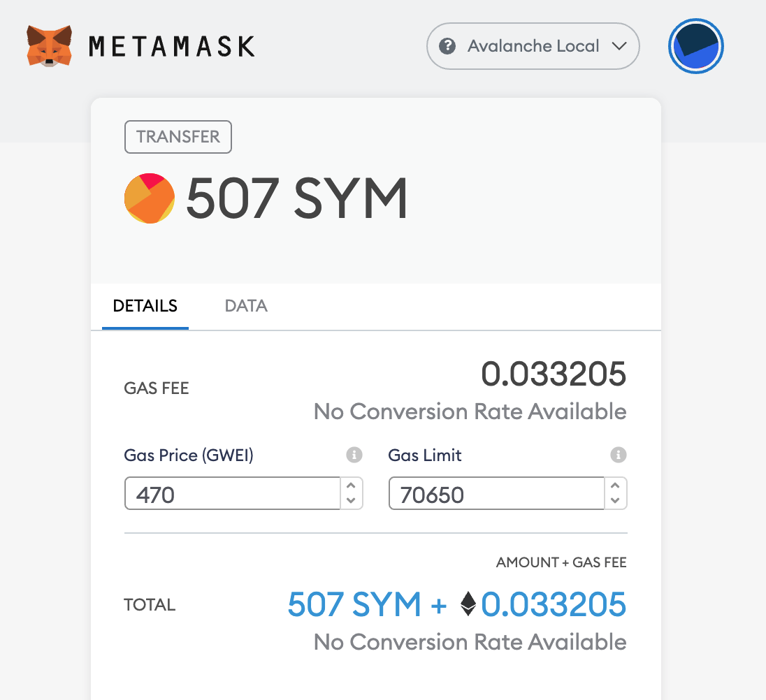Click the 507 SYM amount heading

tap(296, 198)
